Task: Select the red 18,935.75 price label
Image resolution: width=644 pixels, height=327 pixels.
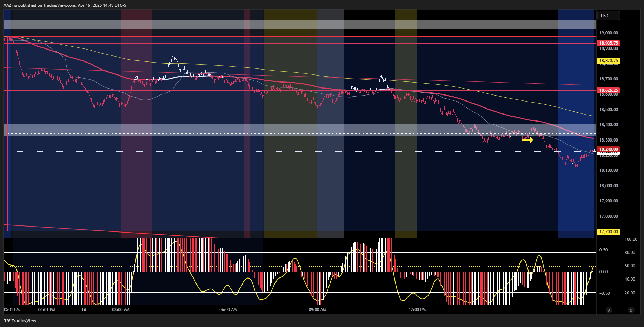Action: (x=608, y=43)
